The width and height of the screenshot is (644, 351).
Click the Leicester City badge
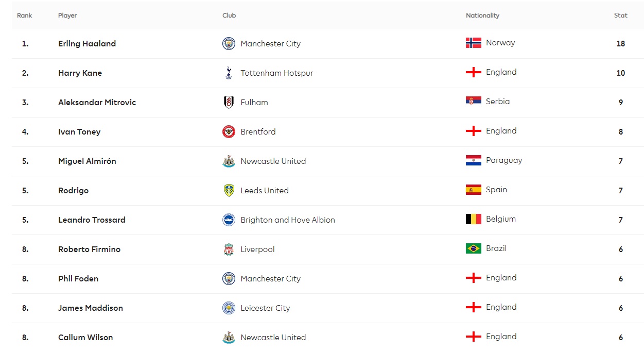click(x=229, y=308)
